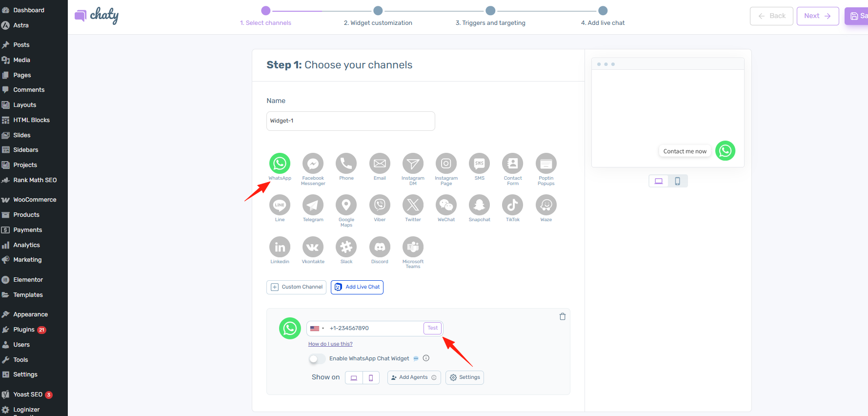The height and width of the screenshot is (416, 868).
Task: Open the WhatsApp channel Settings
Action: (464, 377)
